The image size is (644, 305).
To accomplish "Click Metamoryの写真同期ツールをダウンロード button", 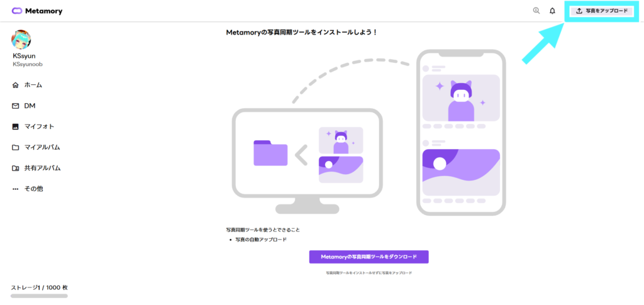I will (x=369, y=257).
